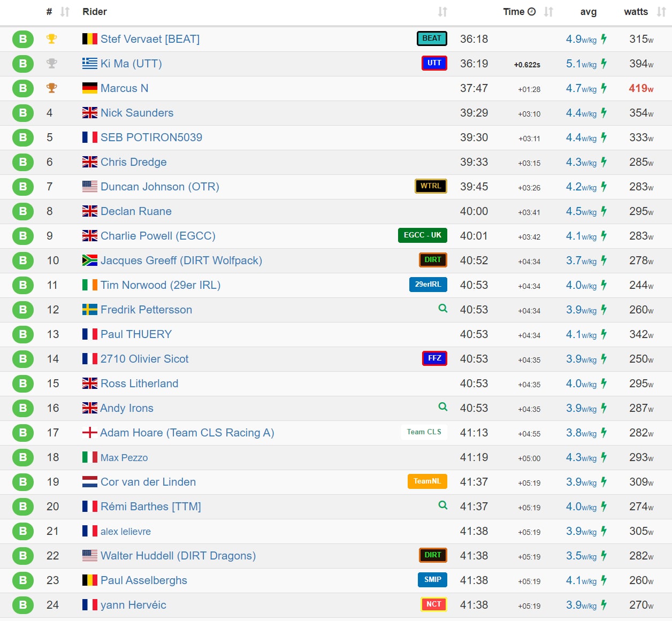Sort by watts column arrows
Screen dimensions: 672x621
tap(661, 12)
